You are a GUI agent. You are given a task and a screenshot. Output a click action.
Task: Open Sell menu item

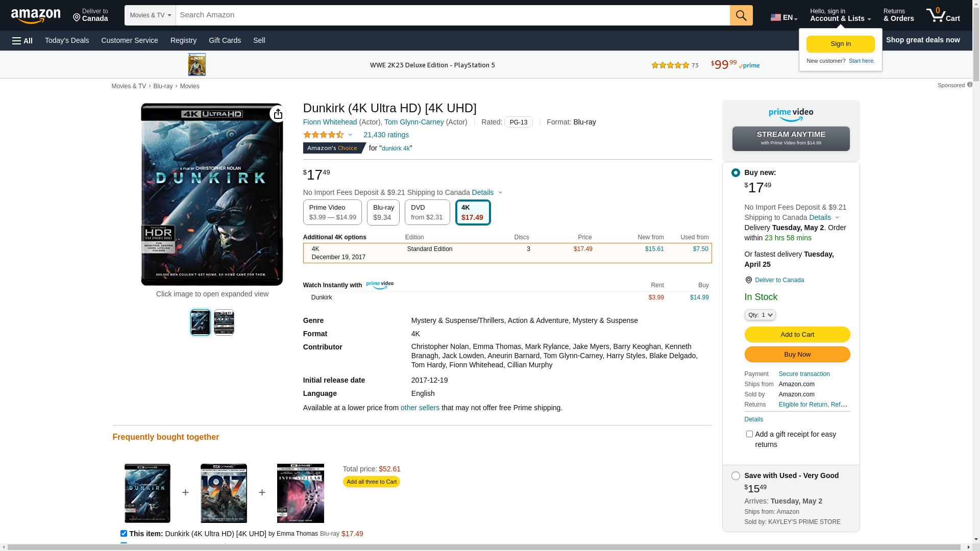pos(259,40)
